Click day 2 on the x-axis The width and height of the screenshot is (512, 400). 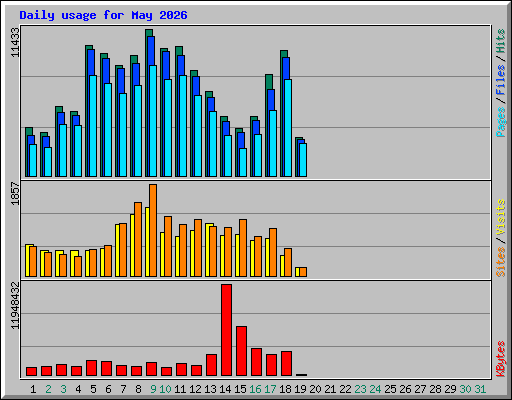point(48,389)
